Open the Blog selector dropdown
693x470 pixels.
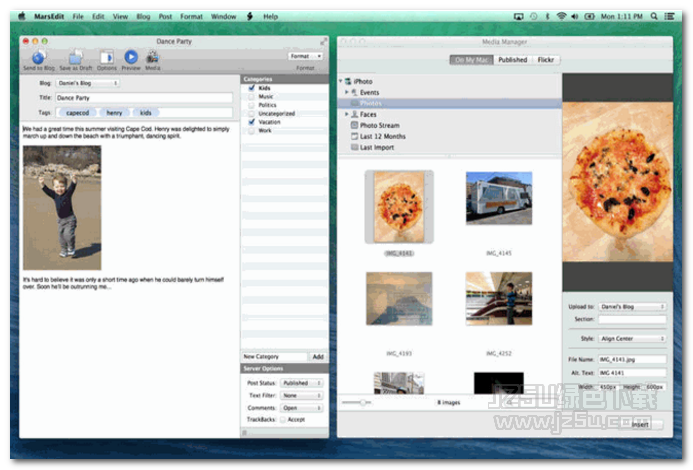pos(88,83)
